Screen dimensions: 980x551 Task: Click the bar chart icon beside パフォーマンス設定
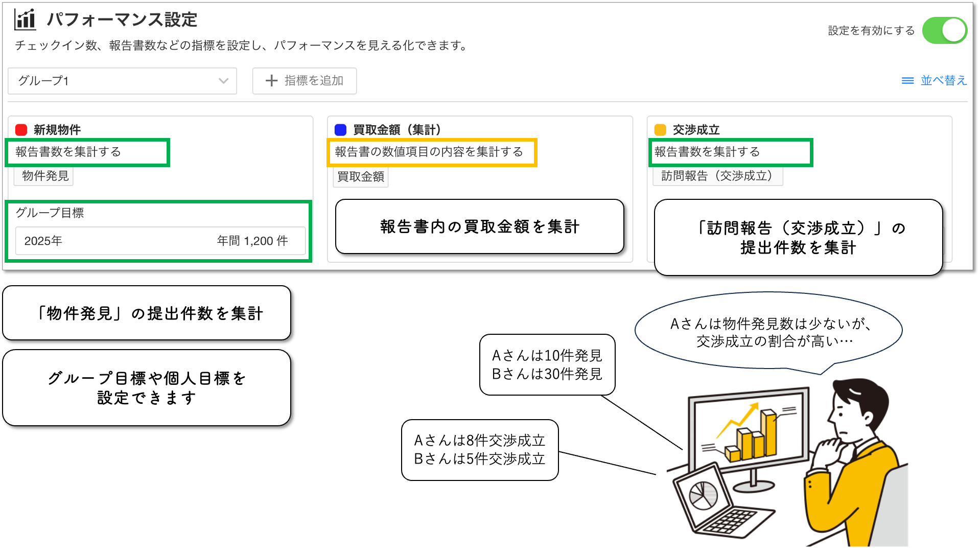point(25,19)
